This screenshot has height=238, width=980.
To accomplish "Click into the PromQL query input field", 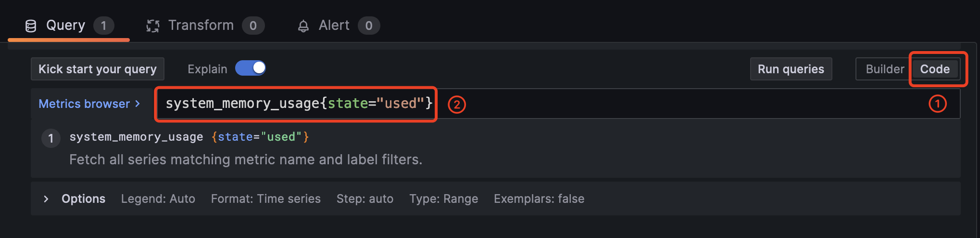I will (x=673, y=104).
